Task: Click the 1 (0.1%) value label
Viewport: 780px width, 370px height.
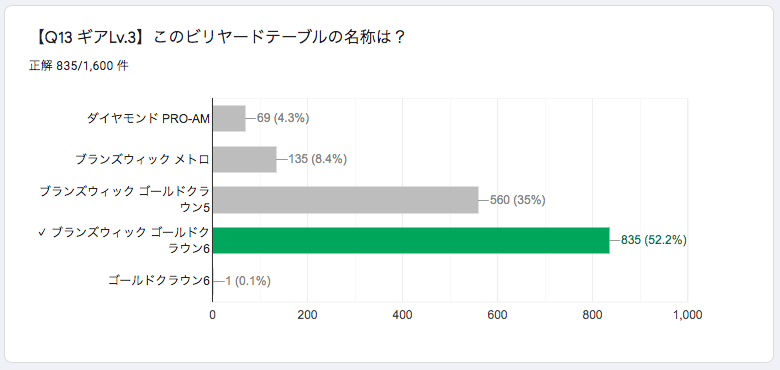Action: click(248, 281)
